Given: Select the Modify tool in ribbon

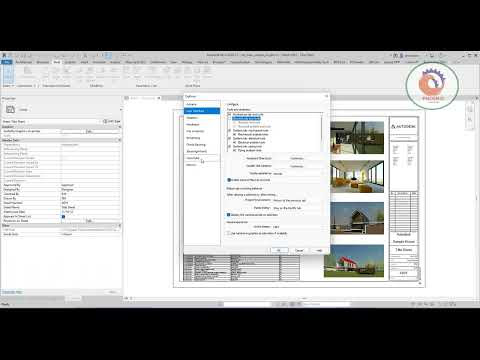Looking at the screenshot, I should (8, 75).
